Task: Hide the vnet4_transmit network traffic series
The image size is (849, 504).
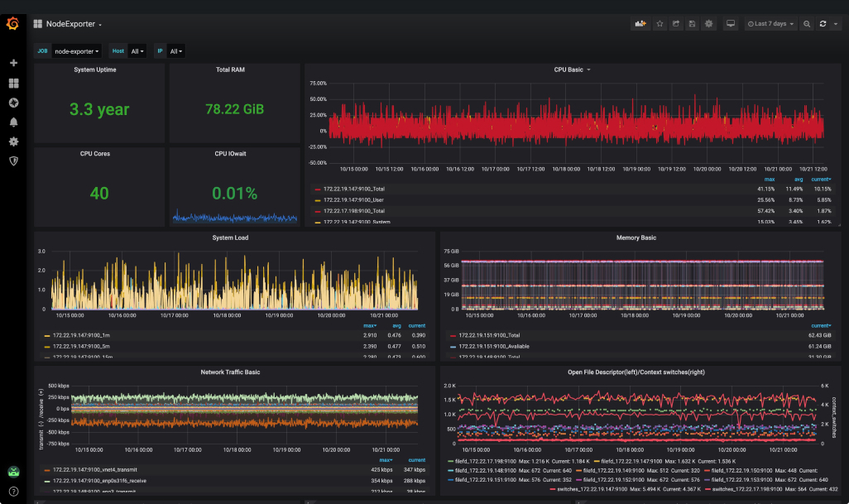Action: 95,469
